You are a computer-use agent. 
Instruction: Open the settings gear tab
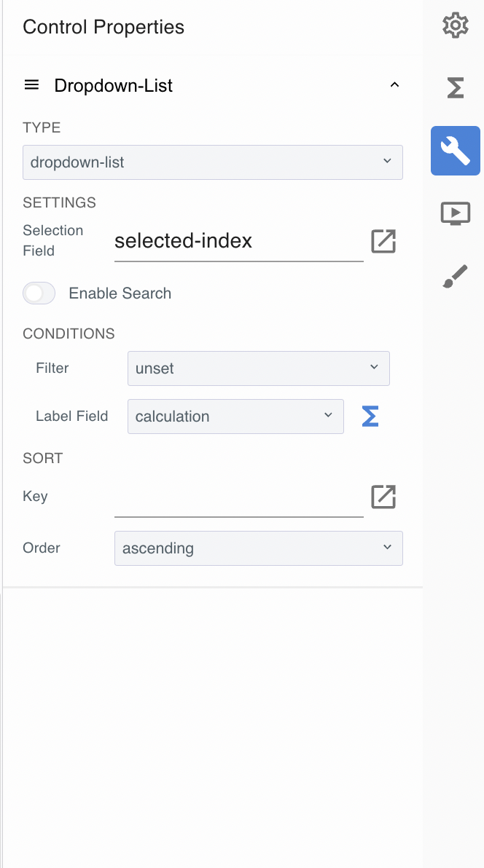456,25
